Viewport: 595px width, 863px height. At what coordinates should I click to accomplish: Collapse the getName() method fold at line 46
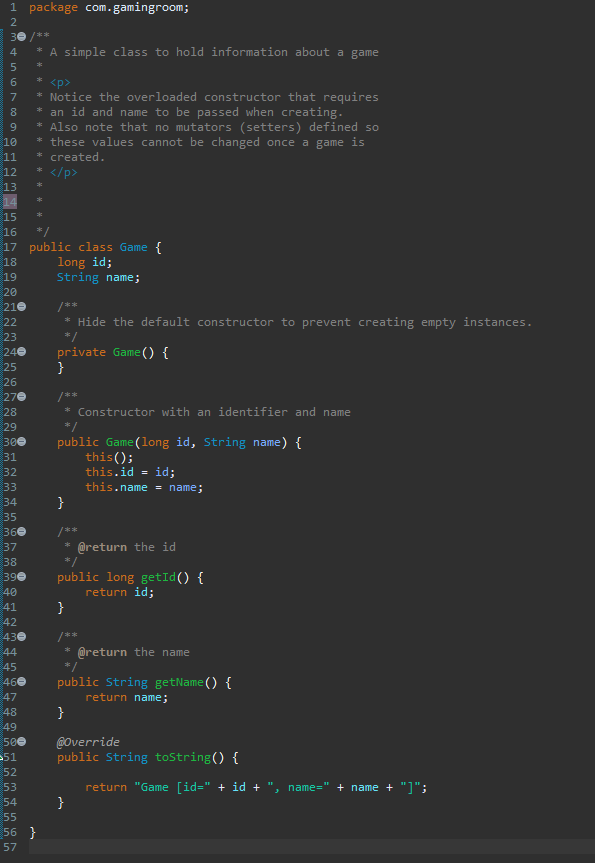(x=22, y=682)
